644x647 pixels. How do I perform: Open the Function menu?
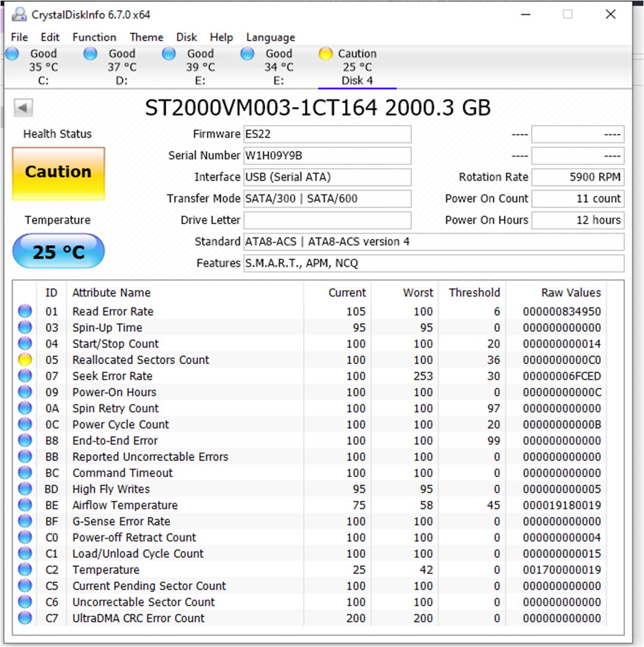[94, 37]
